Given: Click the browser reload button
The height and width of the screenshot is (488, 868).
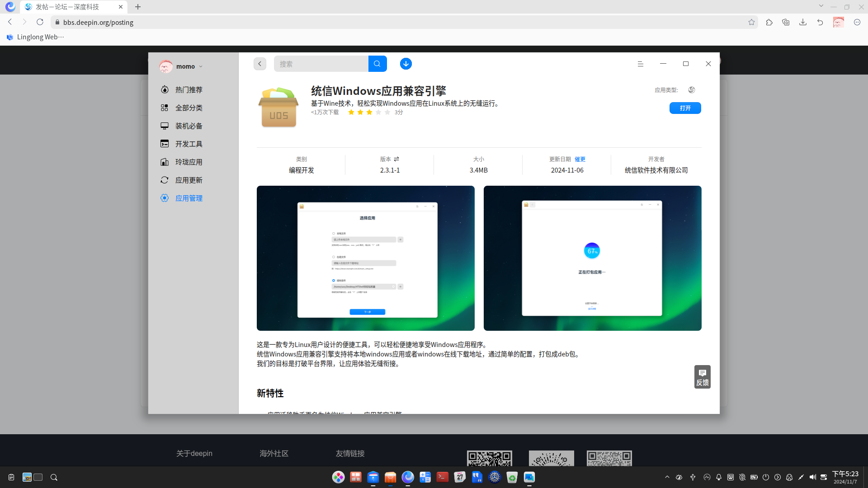Looking at the screenshot, I should [40, 22].
